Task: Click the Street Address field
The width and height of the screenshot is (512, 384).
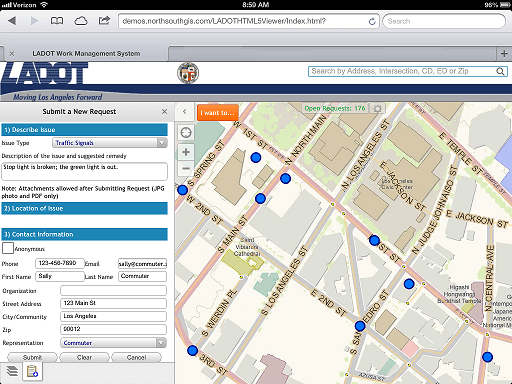Action: 113,303
